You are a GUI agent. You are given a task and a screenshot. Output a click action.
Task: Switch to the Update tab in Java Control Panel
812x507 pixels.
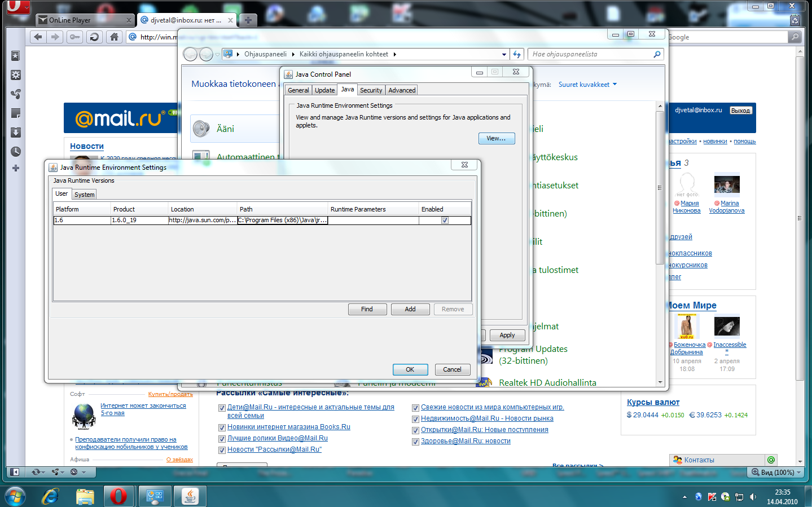(325, 90)
